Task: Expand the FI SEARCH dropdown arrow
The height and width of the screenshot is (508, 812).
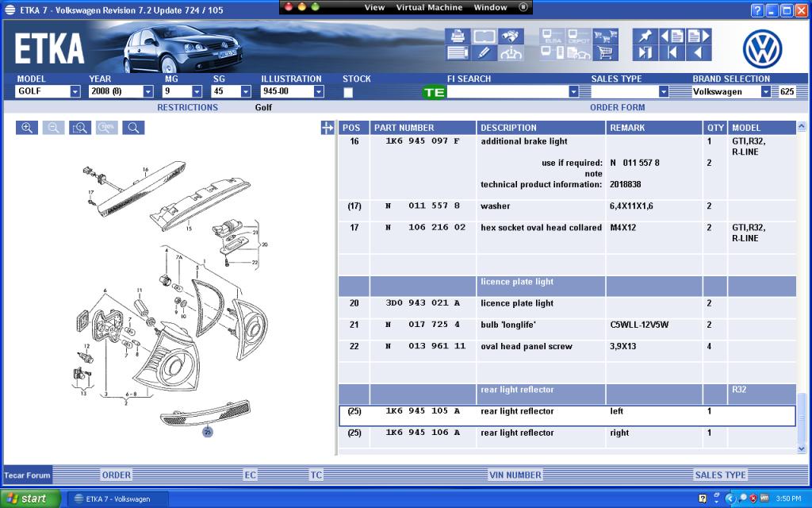Action: coord(573,92)
